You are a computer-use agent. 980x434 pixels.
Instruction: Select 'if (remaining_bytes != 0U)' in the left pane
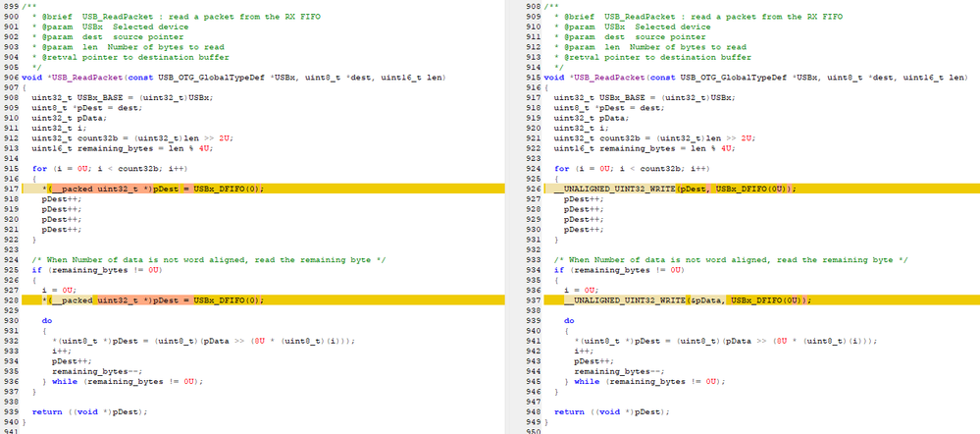(x=97, y=269)
